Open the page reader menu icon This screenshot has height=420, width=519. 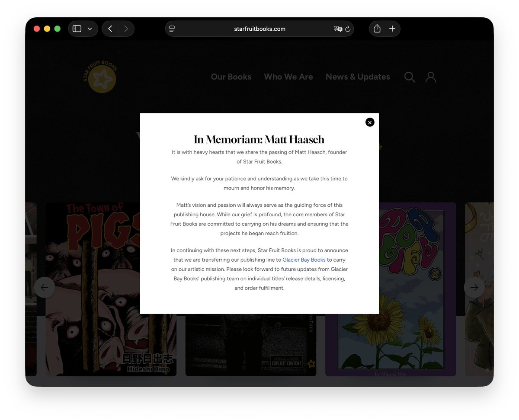(x=172, y=29)
